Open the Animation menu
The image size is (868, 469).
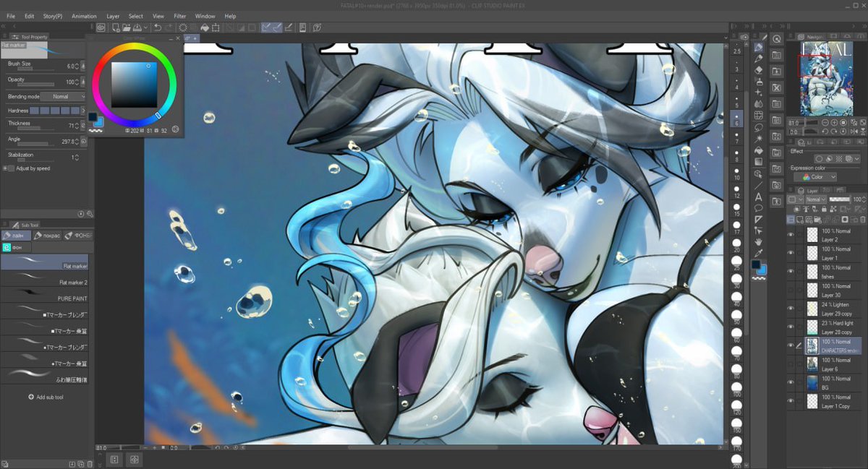pos(84,16)
